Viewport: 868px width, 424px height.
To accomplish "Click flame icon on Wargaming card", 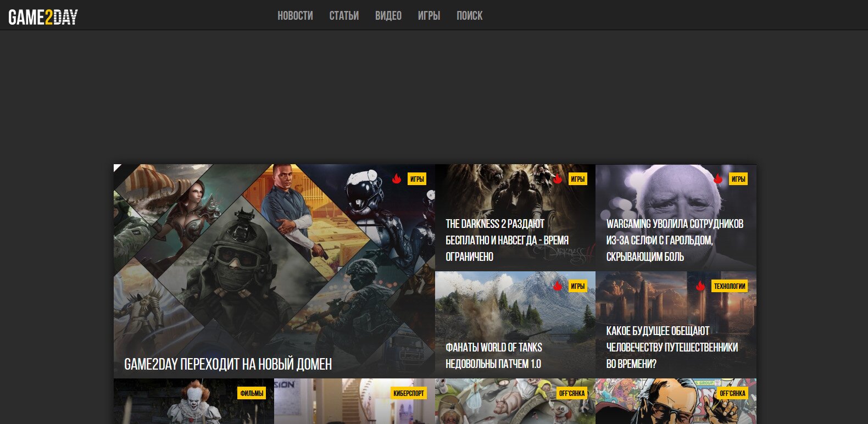I will [x=718, y=178].
